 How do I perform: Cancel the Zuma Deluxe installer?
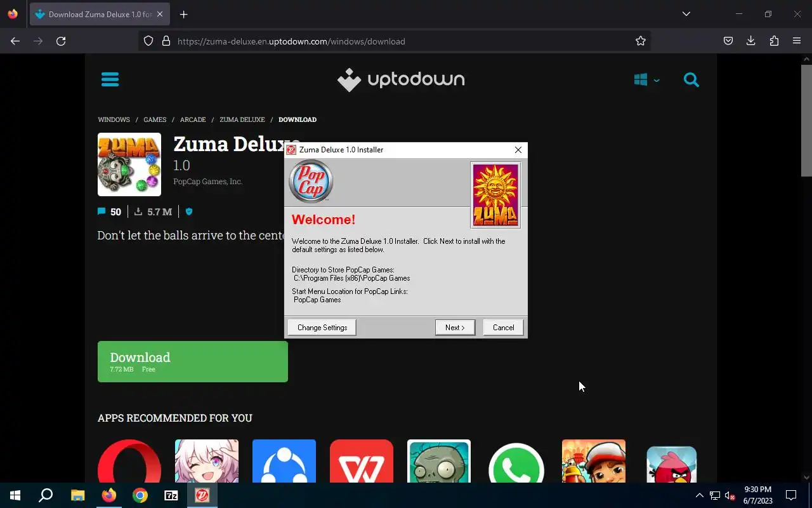(x=503, y=328)
